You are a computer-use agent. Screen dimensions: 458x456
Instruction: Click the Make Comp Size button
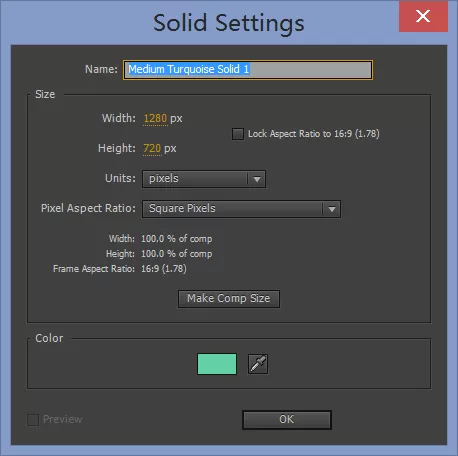[229, 299]
